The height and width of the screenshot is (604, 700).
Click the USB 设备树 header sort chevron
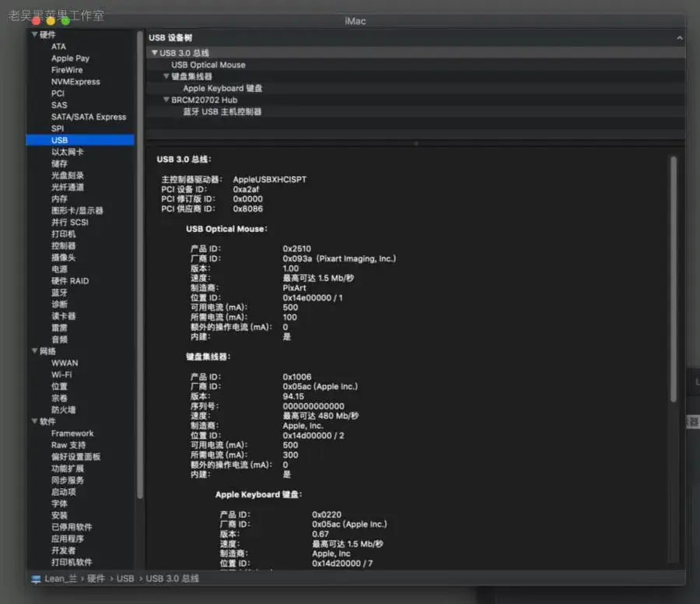pyautogui.click(x=680, y=38)
